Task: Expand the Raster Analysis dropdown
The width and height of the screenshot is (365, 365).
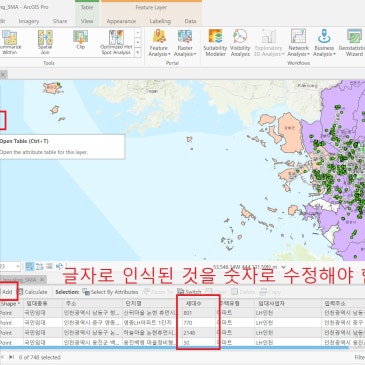Action: [x=185, y=42]
